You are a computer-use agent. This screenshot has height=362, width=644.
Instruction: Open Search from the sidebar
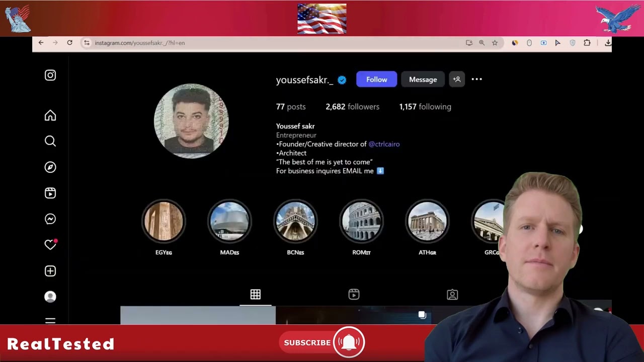[x=50, y=141]
